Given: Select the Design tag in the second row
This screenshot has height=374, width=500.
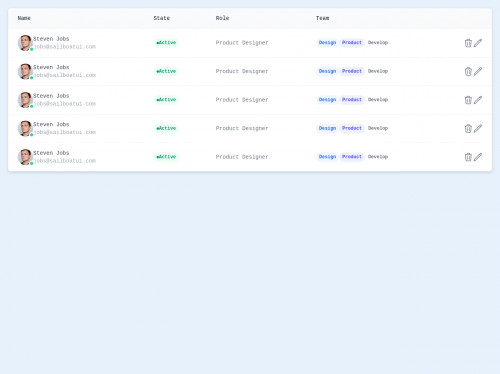Looking at the screenshot, I should (x=327, y=71).
